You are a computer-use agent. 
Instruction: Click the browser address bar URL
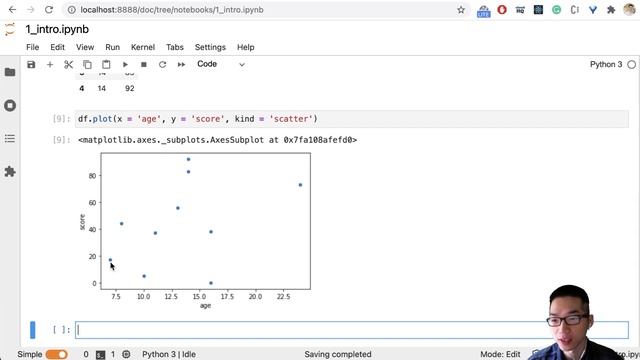click(x=172, y=10)
